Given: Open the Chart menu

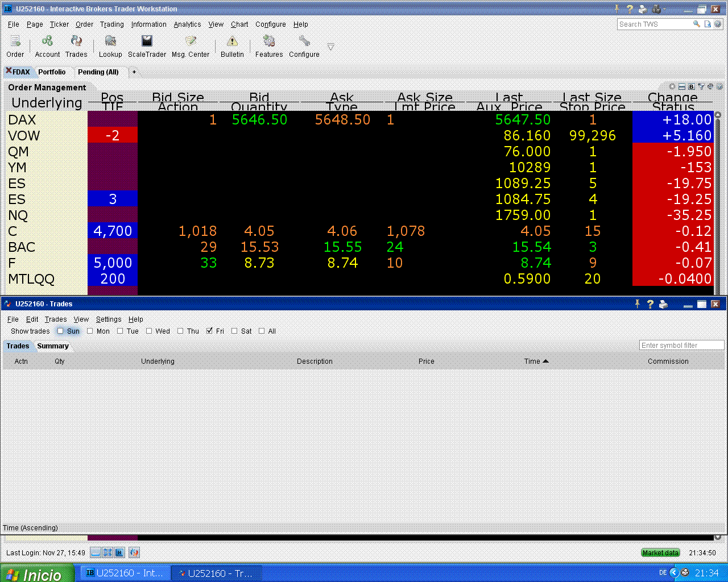Looking at the screenshot, I should point(239,24).
